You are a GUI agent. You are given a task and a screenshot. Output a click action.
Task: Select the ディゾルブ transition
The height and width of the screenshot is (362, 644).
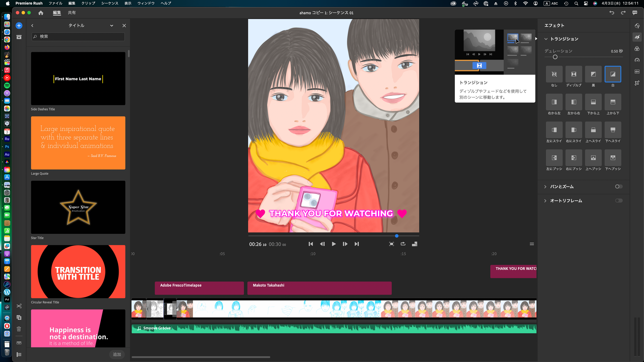click(574, 74)
